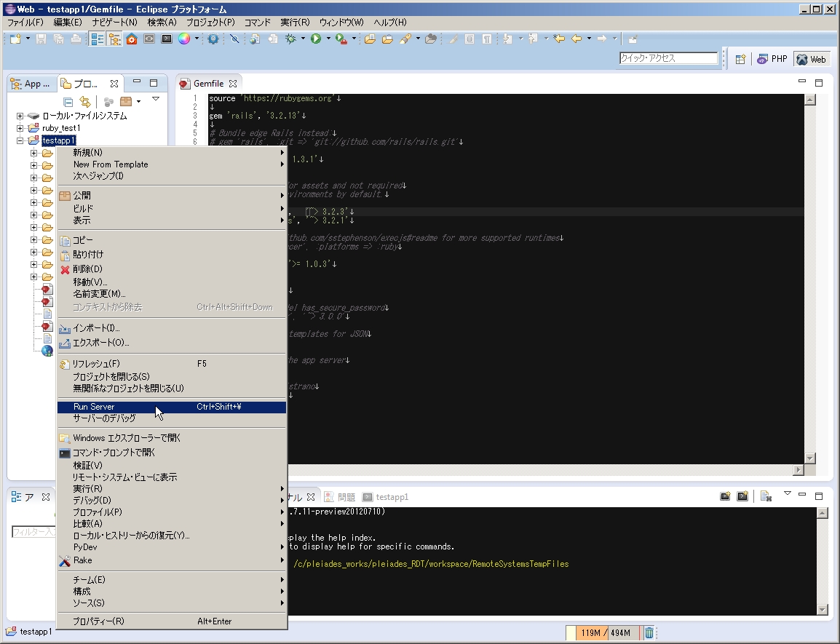Toggle the first outlined tree-view toolbar button
This screenshot has width=840, height=644.
(97, 39)
